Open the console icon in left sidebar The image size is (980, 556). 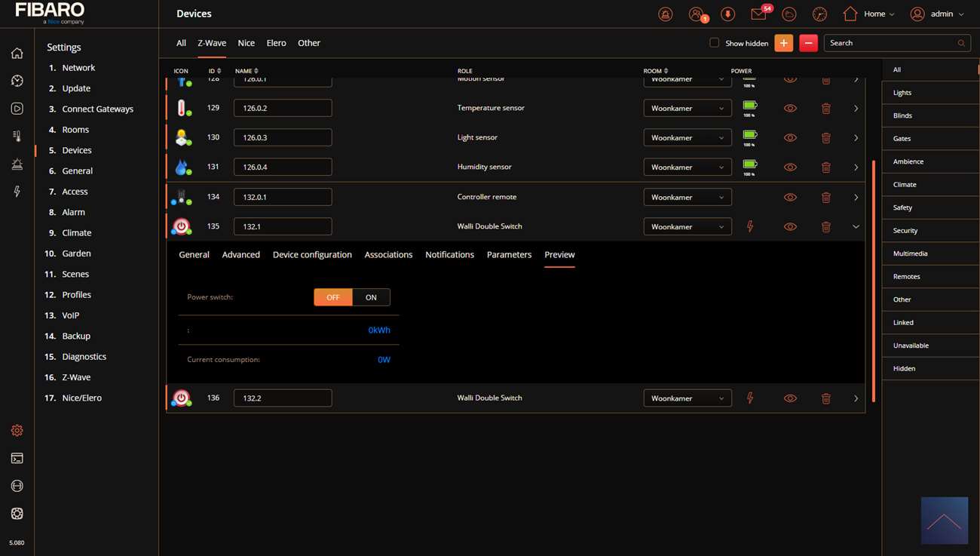pyautogui.click(x=17, y=459)
